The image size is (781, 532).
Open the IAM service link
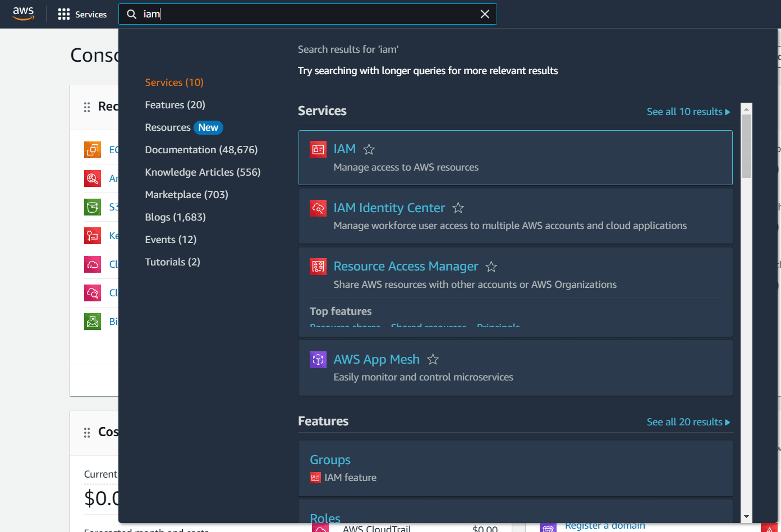click(344, 149)
